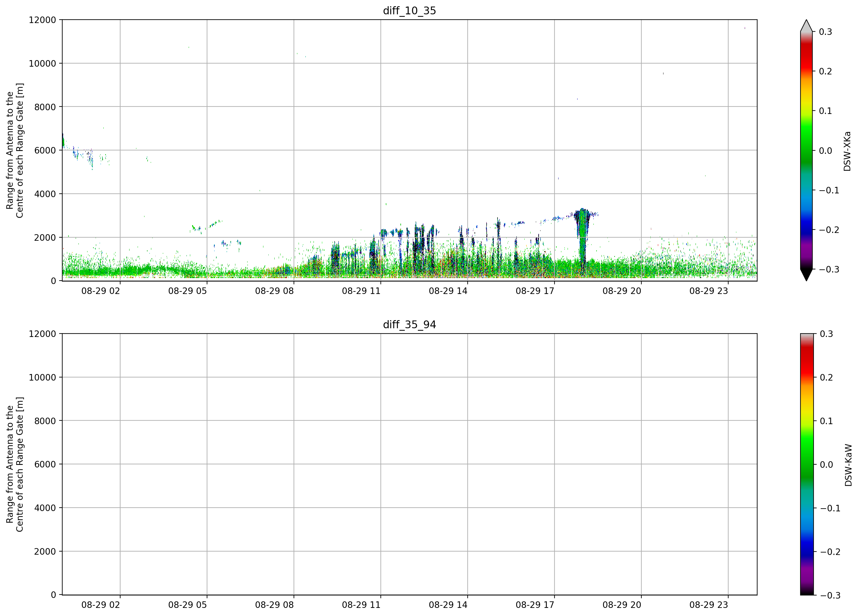Click the range axis label of diff_35_94 plot

click(x=15, y=464)
